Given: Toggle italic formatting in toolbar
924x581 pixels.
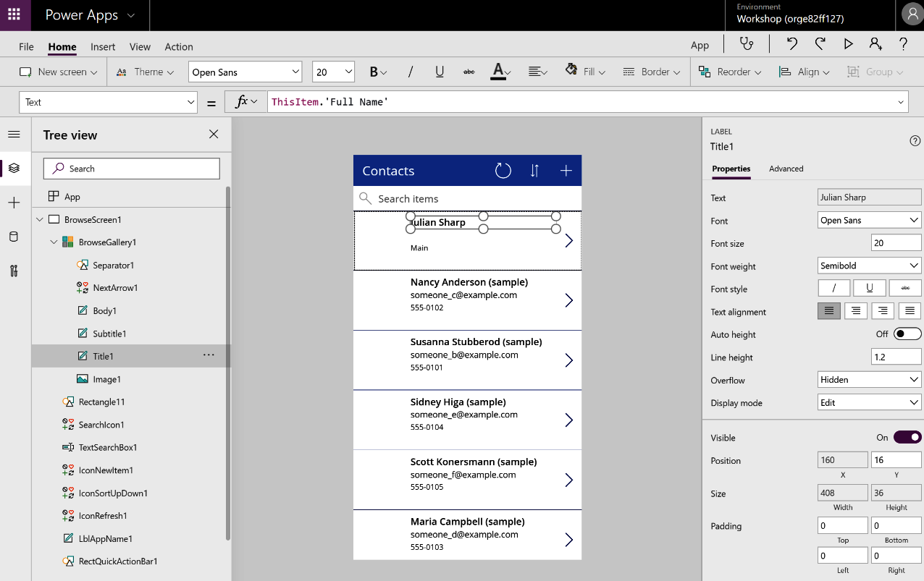Looking at the screenshot, I should [411, 72].
